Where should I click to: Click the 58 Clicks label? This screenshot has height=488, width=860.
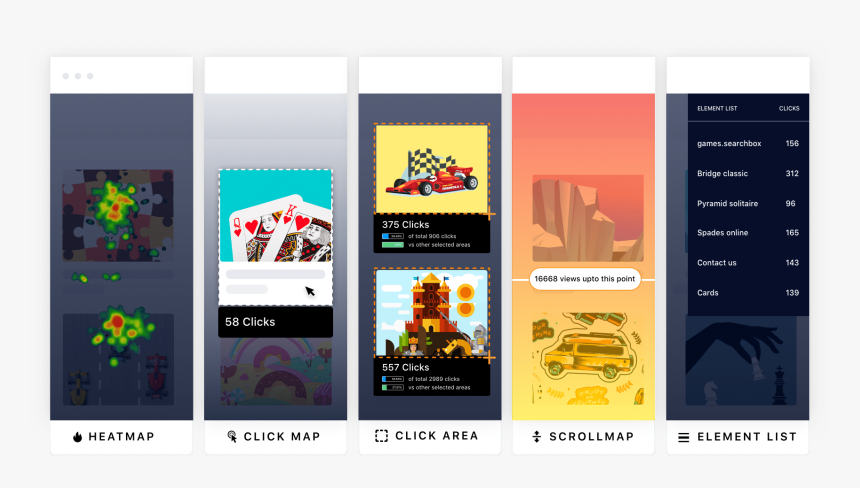click(250, 322)
